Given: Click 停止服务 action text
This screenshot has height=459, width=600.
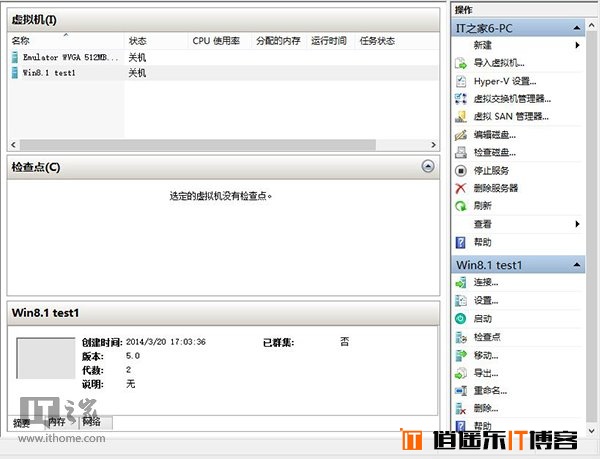Looking at the screenshot, I should pos(491,170).
